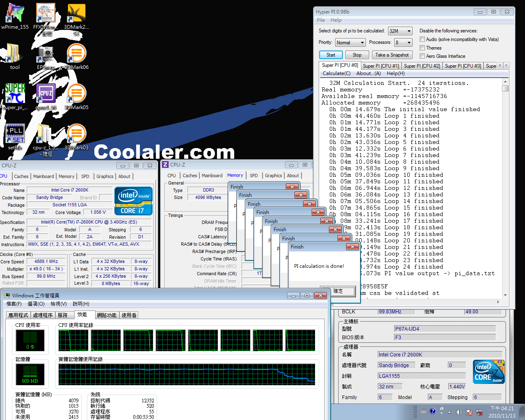The height and width of the screenshot is (420, 525).
Task: Close the front Finish dialog
Action: click(x=352, y=247)
